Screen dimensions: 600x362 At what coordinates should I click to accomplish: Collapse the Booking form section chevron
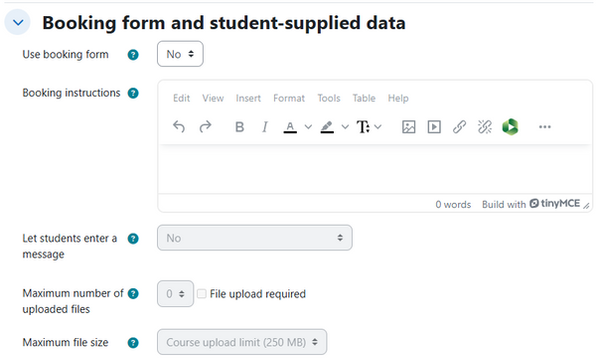[x=18, y=22]
